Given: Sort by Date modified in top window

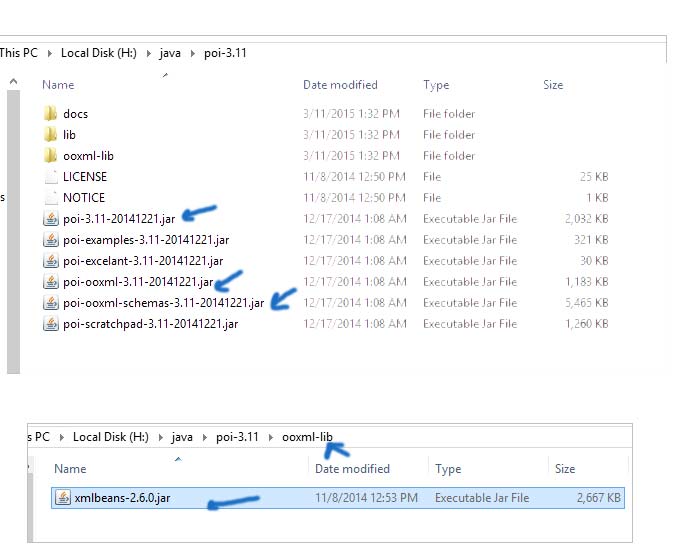Looking at the screenshot, I should tap(340, 85).
